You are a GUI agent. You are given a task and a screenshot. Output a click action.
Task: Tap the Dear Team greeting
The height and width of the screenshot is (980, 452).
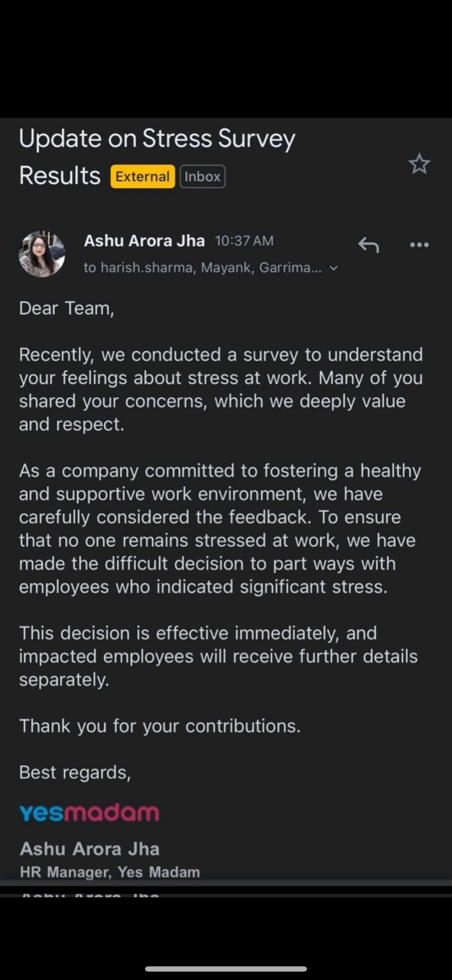pos(66,308)
